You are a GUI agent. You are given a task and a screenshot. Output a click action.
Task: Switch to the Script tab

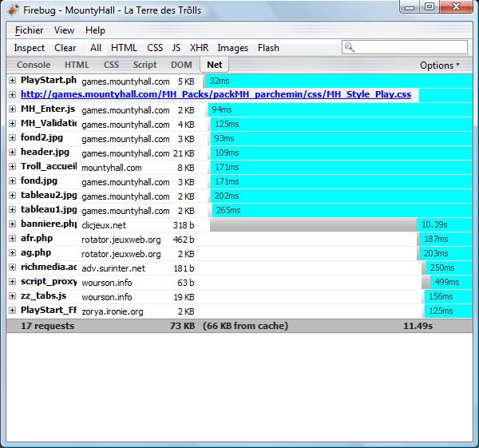pos(144,65)
